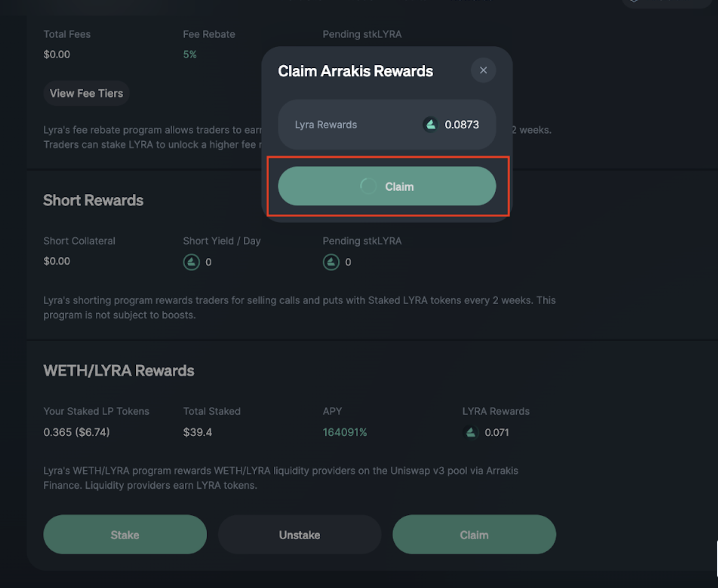This screenshot has width=718, height=588.
Task: Click the Lyra token icon beside 0.0873
Action: click(x=430, y=124)
